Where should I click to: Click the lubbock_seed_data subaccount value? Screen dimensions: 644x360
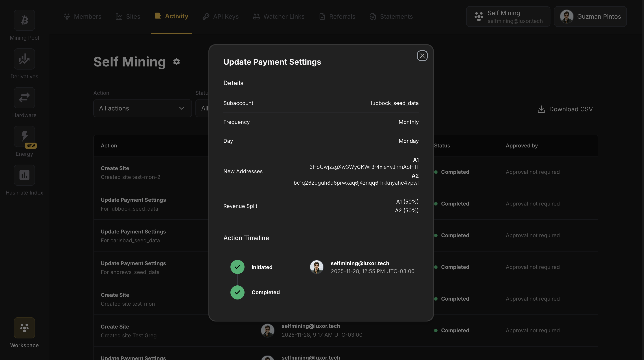(x=394, y=103)
